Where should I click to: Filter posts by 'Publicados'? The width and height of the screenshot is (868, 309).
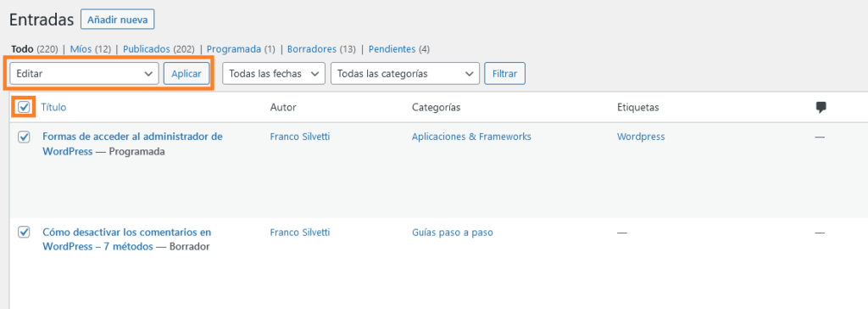pos(147,49)
